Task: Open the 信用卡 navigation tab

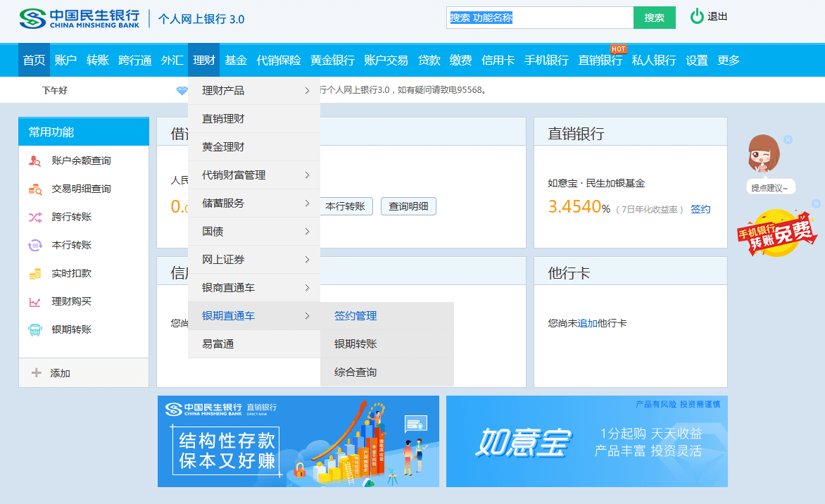Action: 498,61
